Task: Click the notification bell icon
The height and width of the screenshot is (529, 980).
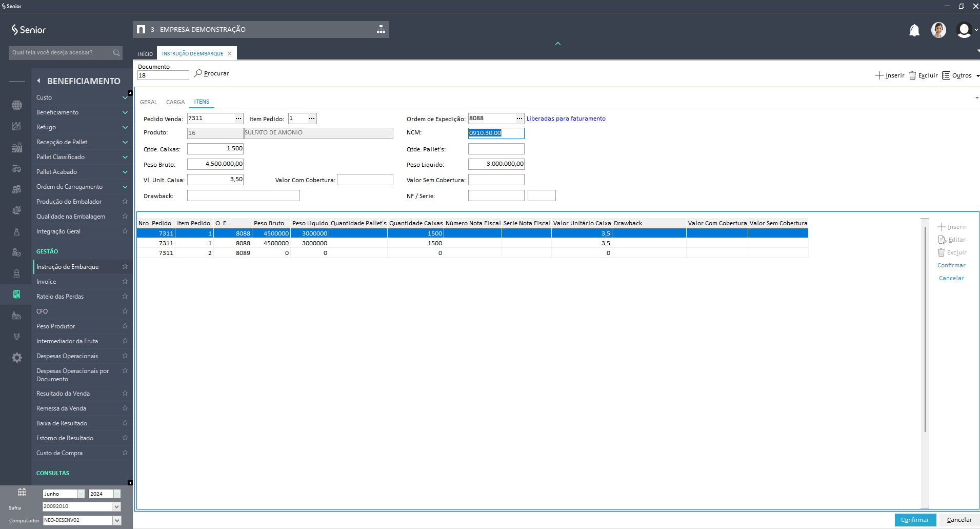Action: click(914, 30)
